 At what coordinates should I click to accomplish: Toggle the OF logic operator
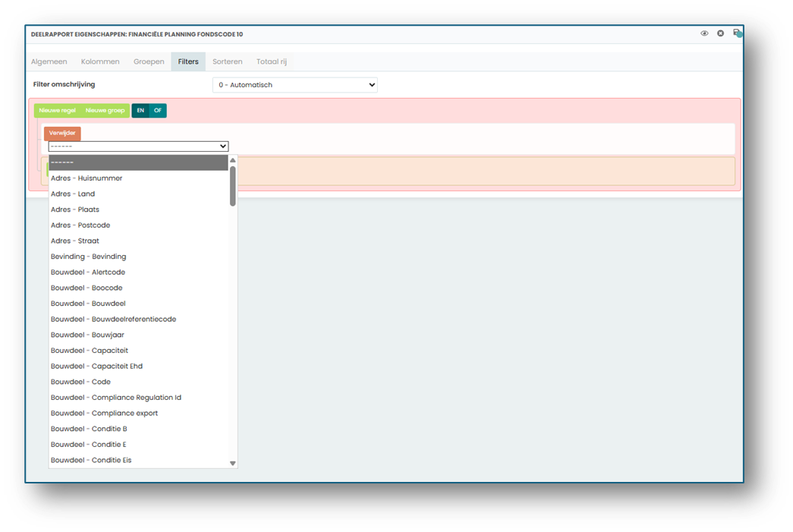tap(158, 110)
